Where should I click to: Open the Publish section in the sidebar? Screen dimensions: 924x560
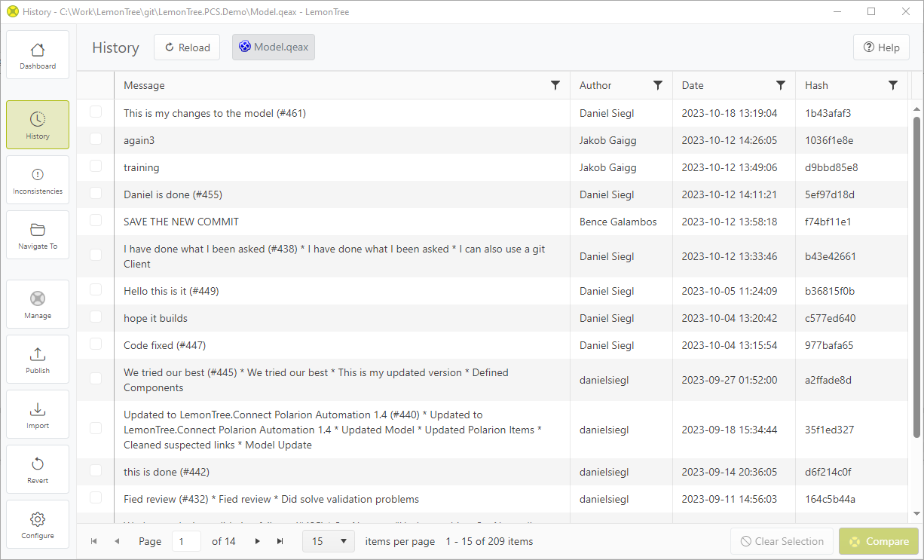click(x=38, y=360)
